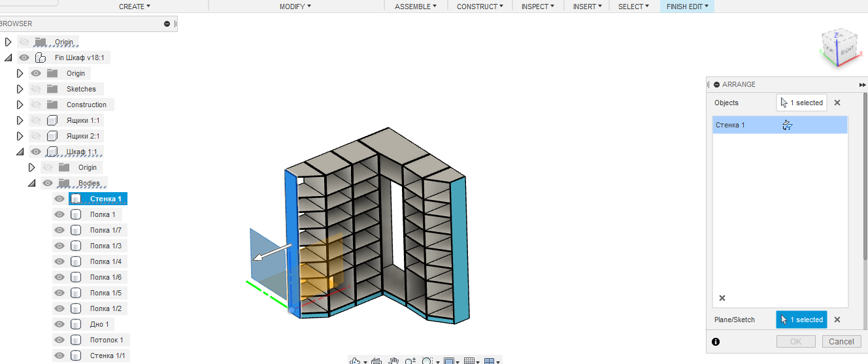Click the Look At icon

tap(375, 361)
